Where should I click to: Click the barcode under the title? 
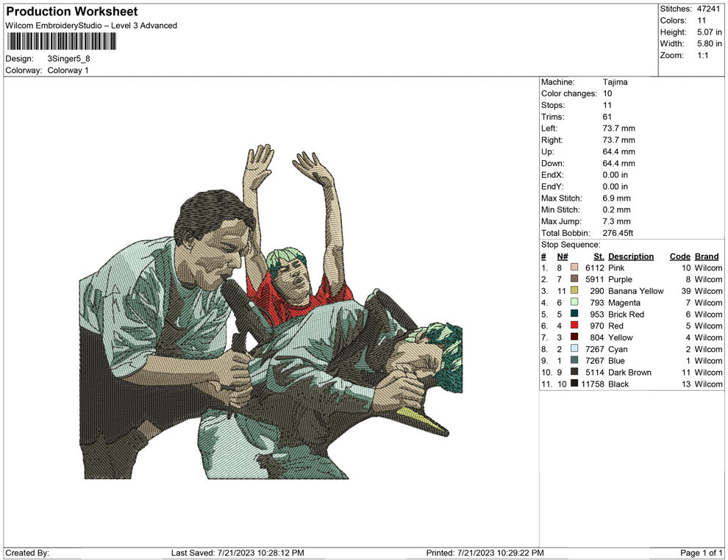(61, 42)
